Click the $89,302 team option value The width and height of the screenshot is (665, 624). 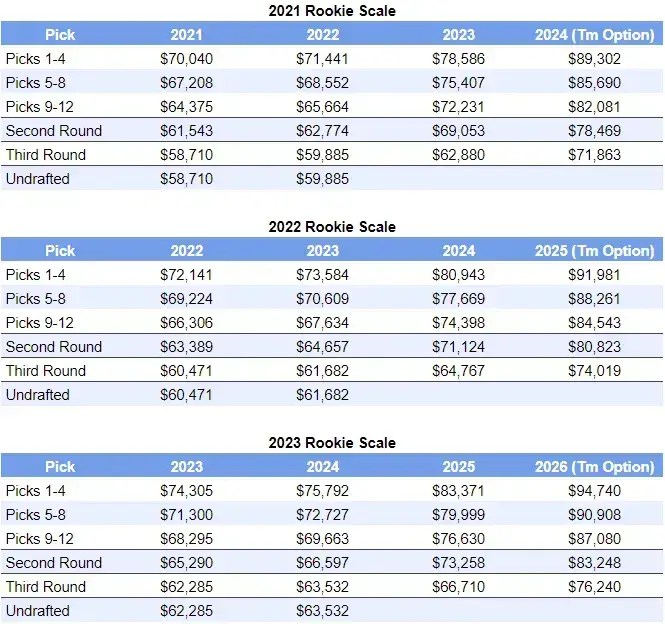pos(594,59)
